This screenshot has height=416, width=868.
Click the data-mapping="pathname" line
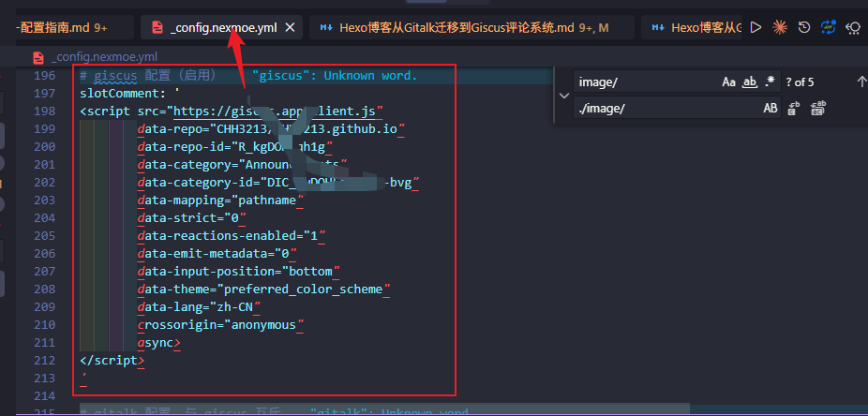point(220,201)
